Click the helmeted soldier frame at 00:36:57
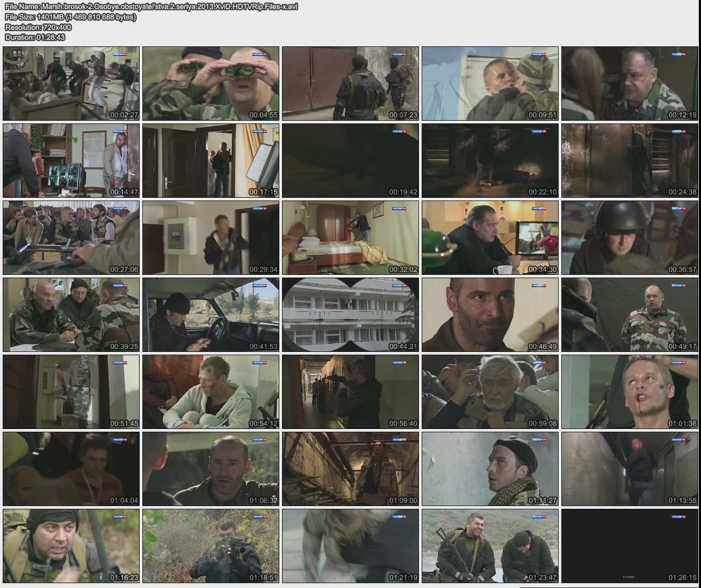Image resolution: width=701 pixels, height=588 pixels. pos(629,238)
